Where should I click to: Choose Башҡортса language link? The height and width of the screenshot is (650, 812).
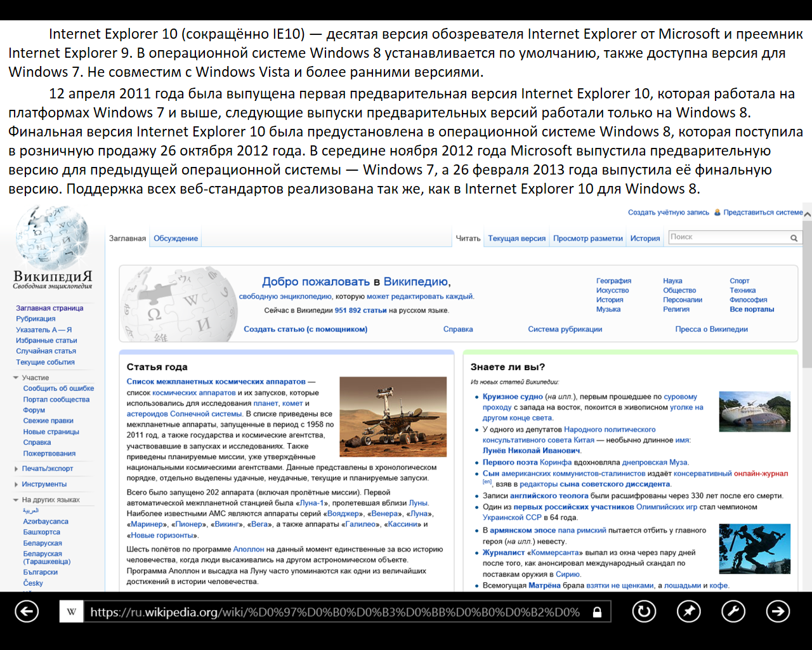[x=42, y=533]
